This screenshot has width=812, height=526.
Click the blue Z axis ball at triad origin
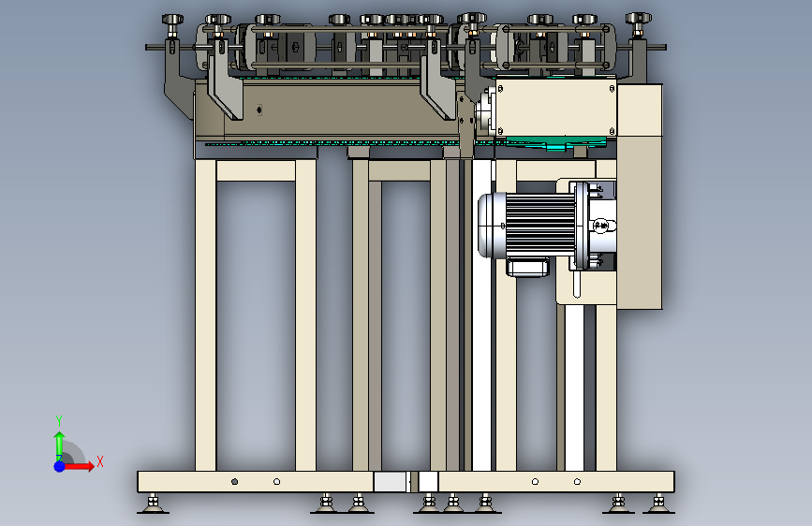pyautogui.click(x=60, y=466)
